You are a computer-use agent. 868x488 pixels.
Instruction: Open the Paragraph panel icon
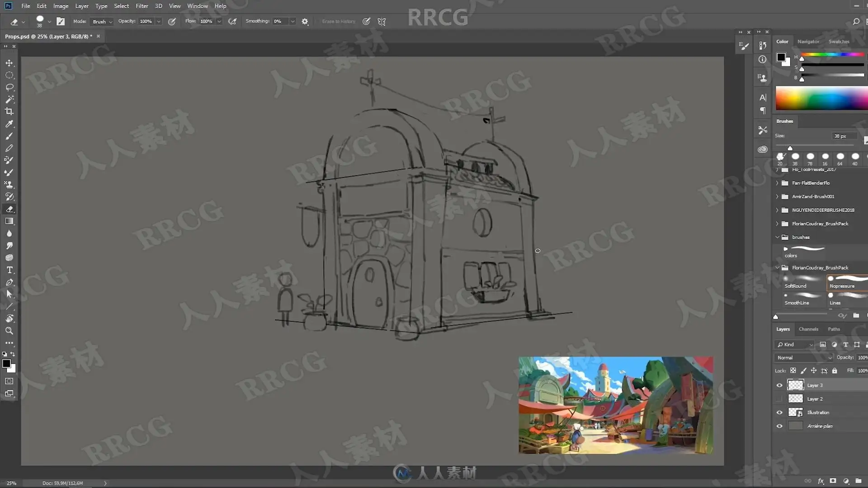tap(763, 111)
